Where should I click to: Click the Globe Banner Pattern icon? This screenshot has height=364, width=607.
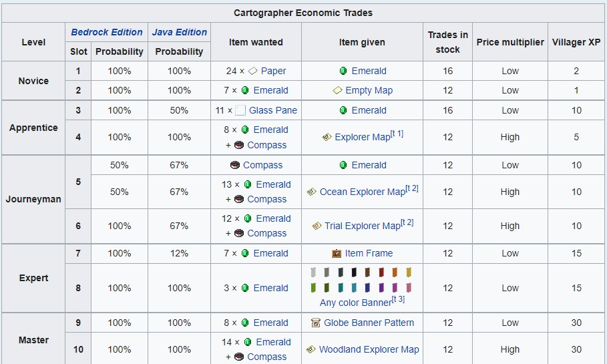(316, 323)
